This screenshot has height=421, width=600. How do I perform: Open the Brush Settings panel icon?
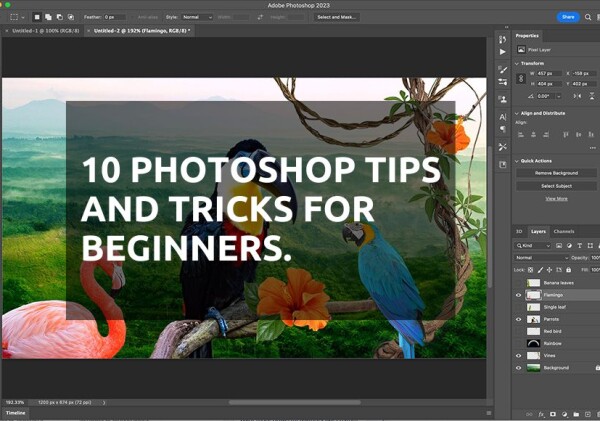pyautogui.click(x=502, y=82)
